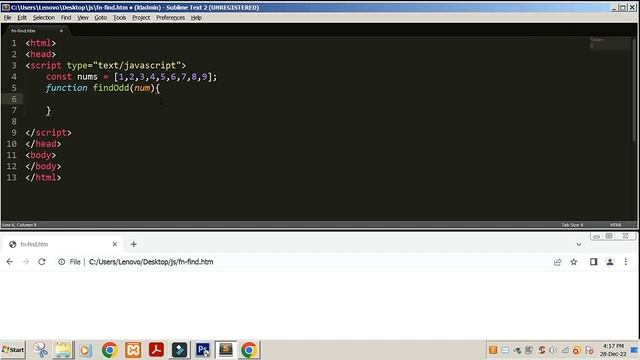Open the Help menu

(x=196, y=18)
